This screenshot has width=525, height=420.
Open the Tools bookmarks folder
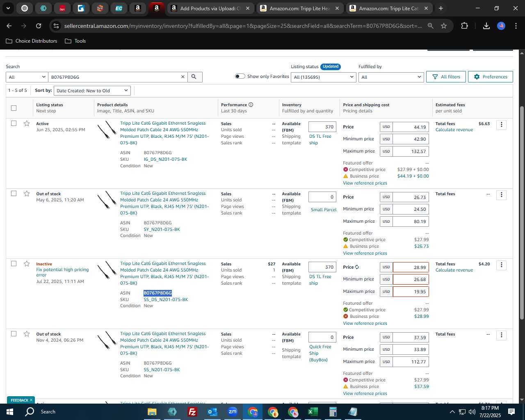75,41
